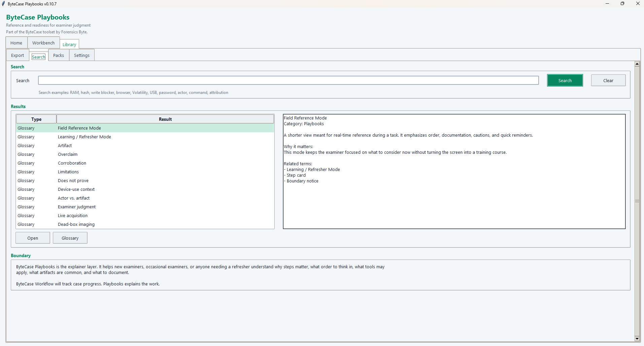This screenshot has height=346, width=644.
Task: Click the Glossary button below results
Action: point(70,238)
